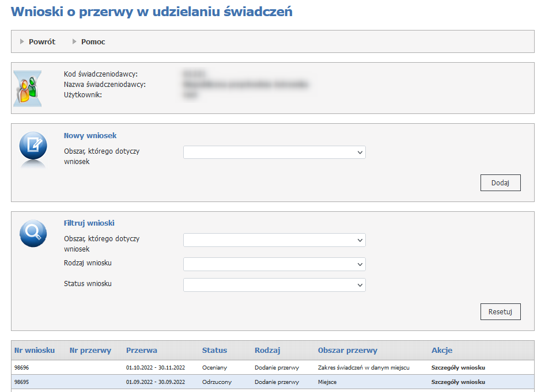
Task: Click the magnifier filter icon
Action: pyautogui.click(x=33, y=233)
